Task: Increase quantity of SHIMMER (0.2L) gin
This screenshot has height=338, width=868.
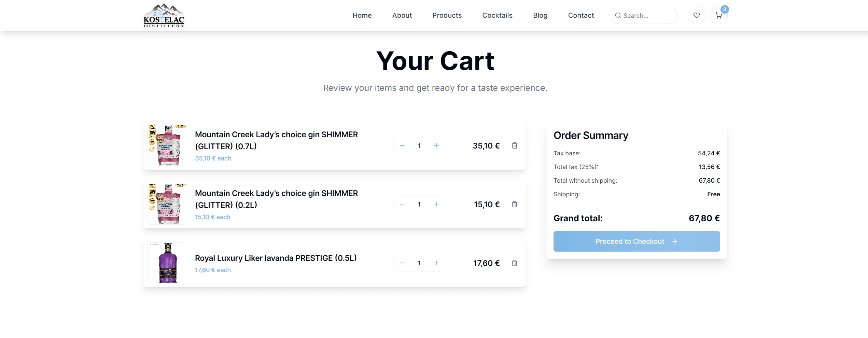Action: [x=436, y=204]
